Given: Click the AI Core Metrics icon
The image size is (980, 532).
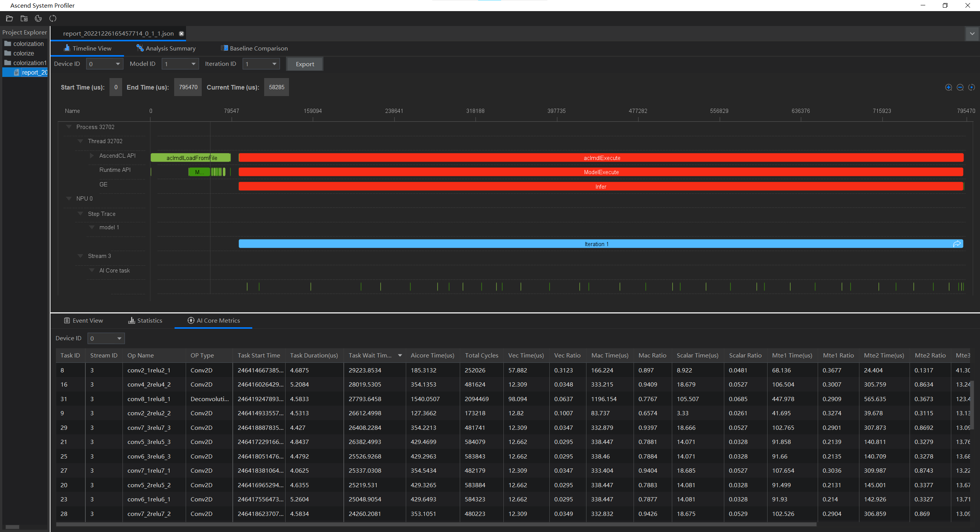Looking at the screenshot, I should click(191, 320).
